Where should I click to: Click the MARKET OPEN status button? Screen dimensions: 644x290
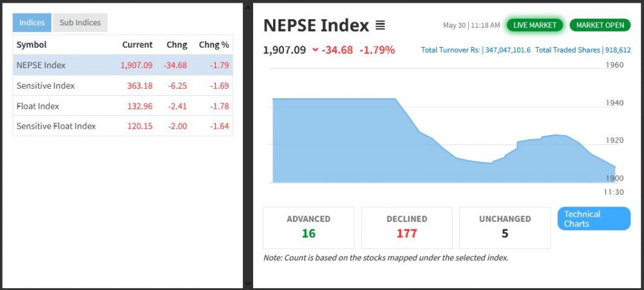coord(600,25)
